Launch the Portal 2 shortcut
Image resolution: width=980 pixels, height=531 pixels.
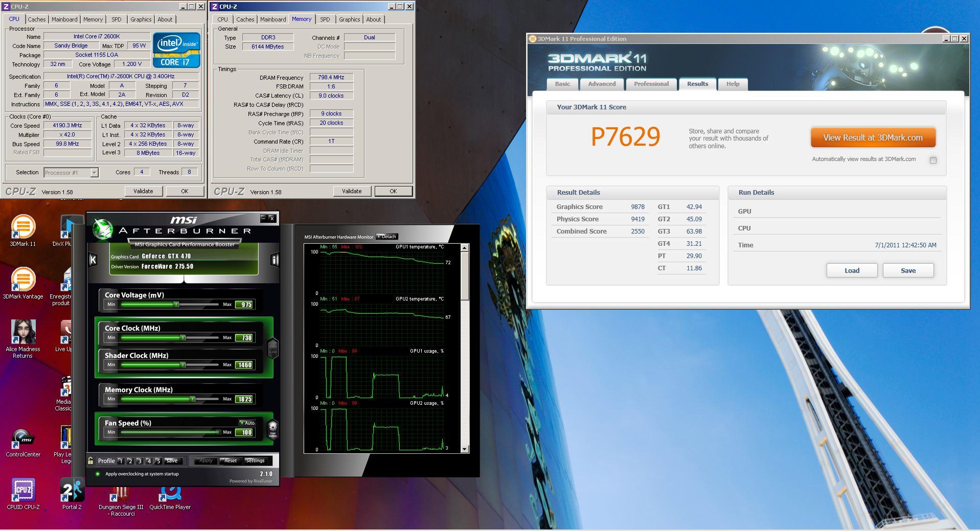click(72, 494)
